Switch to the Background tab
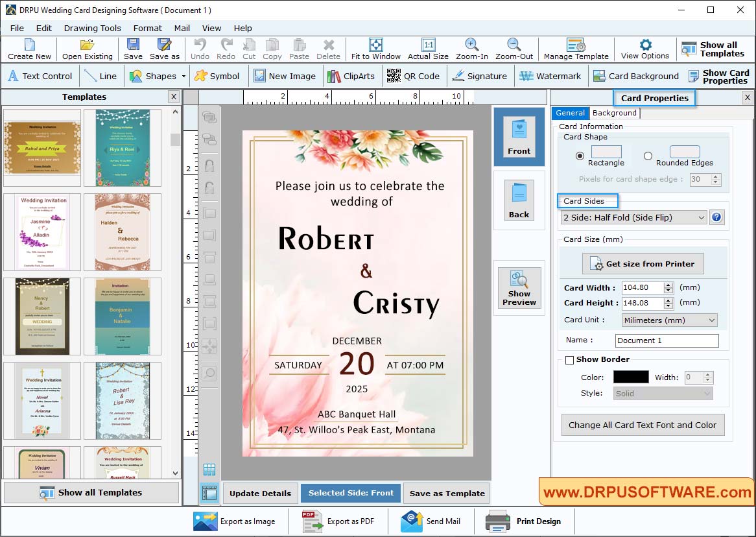Screen dimensions: 756x537 pyautogui.click(x=613, y=112)
